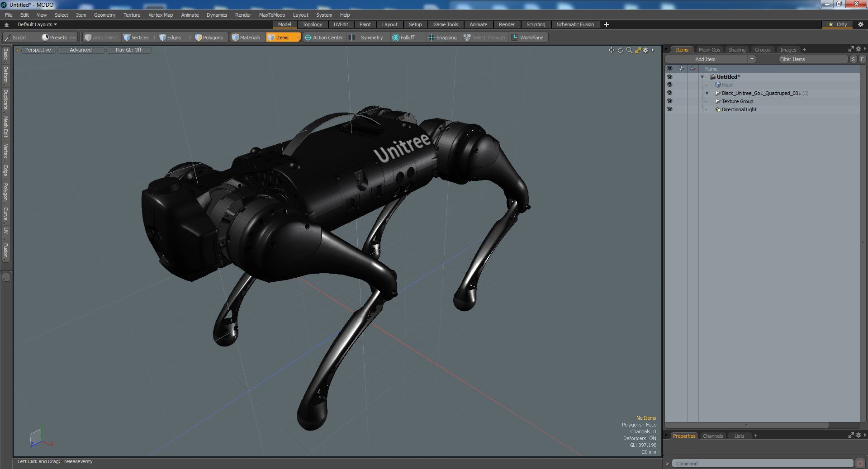Open viewport settings gear
Viewport: 868px width, 469px height.
point(645,50)
